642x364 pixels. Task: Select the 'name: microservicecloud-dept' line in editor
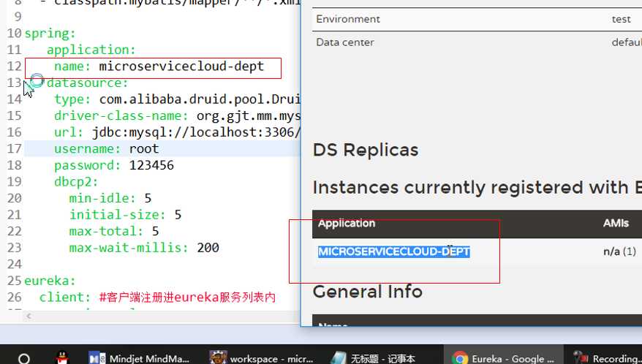[x=159, y=67]
